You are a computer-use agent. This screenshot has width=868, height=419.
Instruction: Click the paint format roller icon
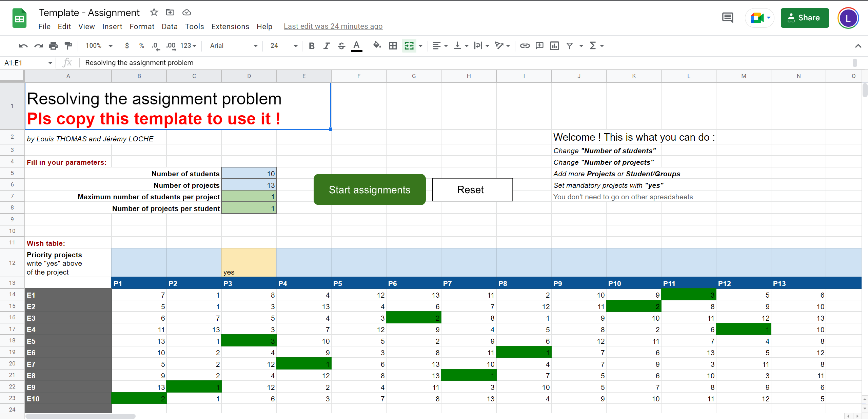[68, 46]
